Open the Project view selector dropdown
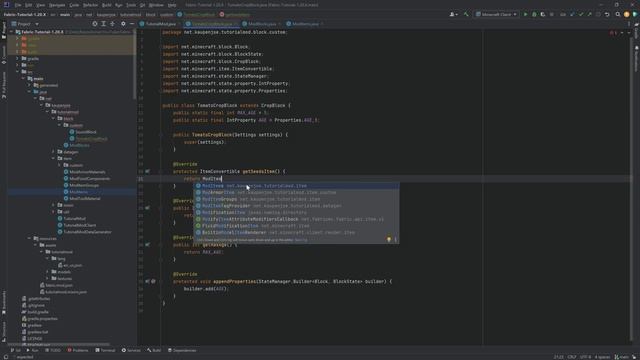 coord(25,24)
